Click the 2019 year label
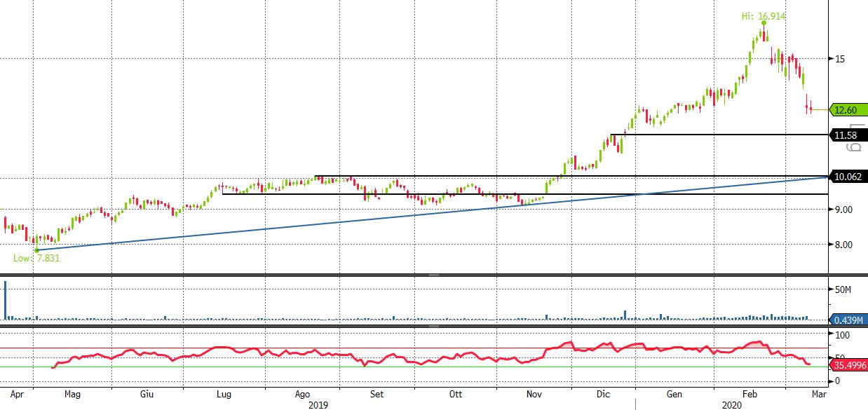This screenshot has height=410, width=868. tap(319, 404)
